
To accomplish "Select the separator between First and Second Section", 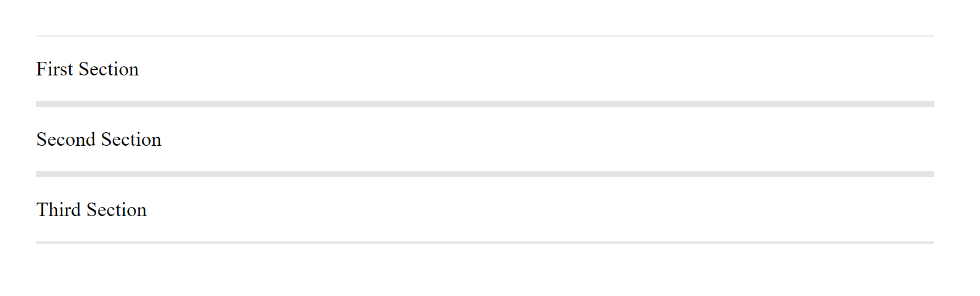I will click(484, 104).
